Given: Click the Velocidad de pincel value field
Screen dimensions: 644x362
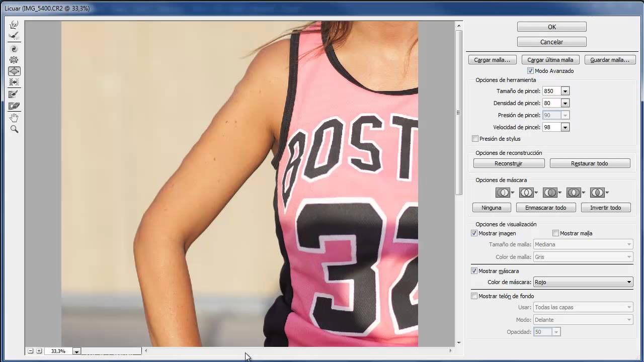Looking at the screenshot, I should 552,127.
